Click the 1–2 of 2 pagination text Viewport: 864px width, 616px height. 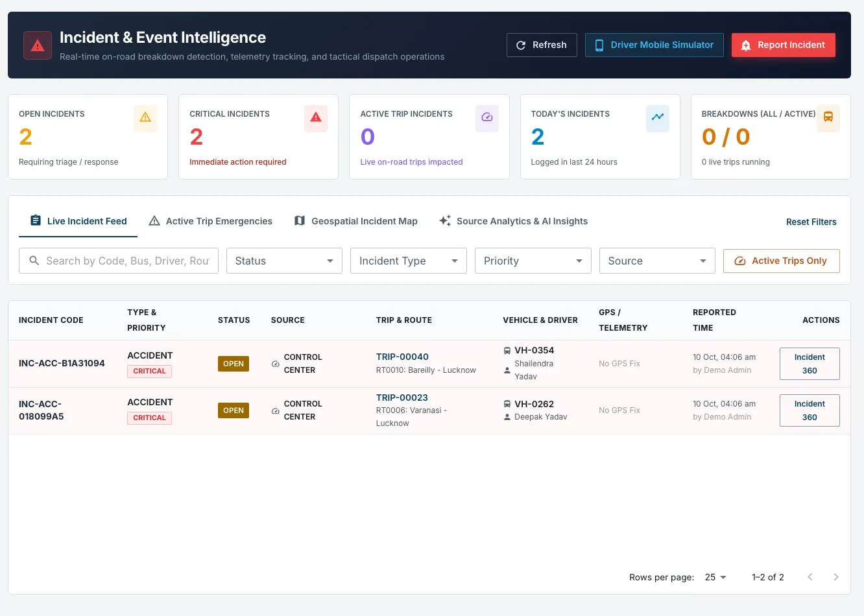[768, 577]
